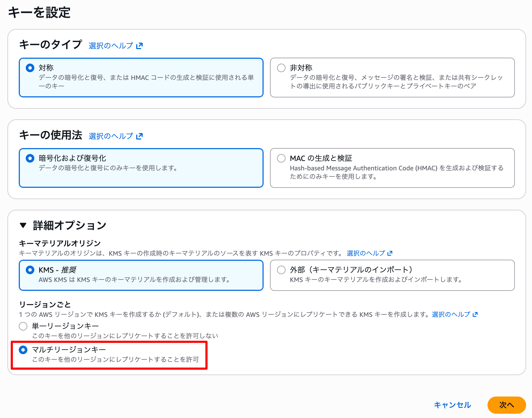Click external-link icon beside キーのタイプ help

pyautogui.click(x=139, y=46)
